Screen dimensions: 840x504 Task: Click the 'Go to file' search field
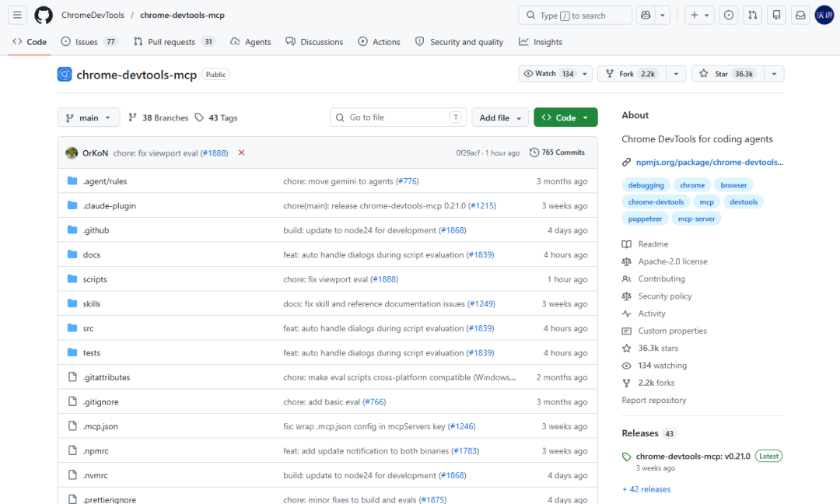(x=397, y=117)
